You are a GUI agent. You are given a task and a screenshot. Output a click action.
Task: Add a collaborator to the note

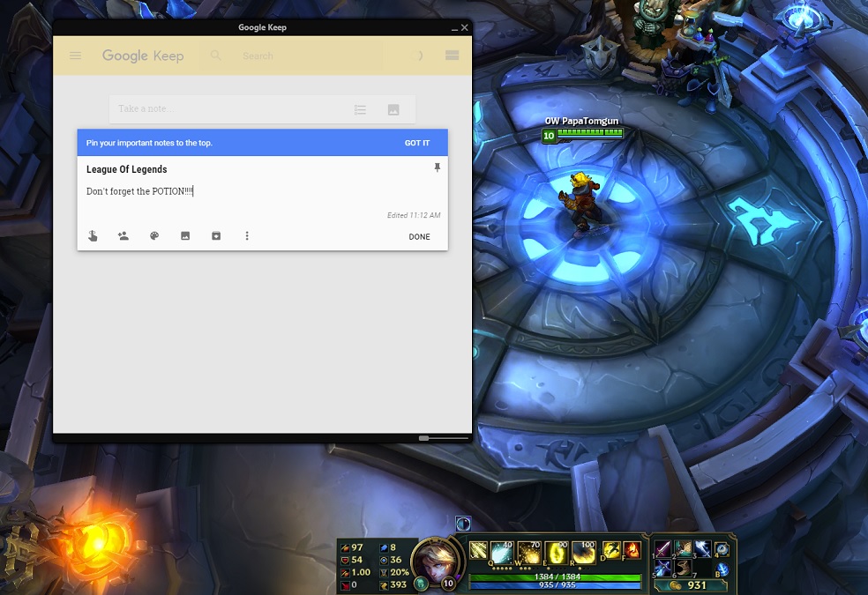click(123, 235)
